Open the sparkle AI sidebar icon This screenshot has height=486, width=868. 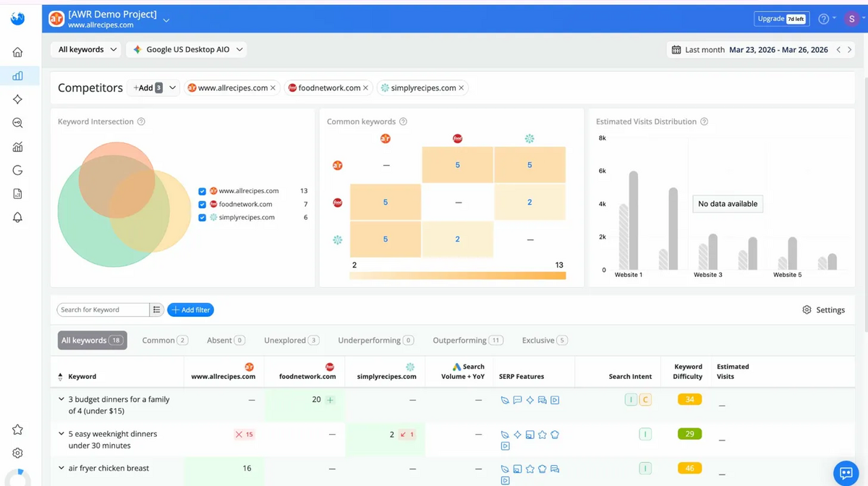click(x=17, y=99)
